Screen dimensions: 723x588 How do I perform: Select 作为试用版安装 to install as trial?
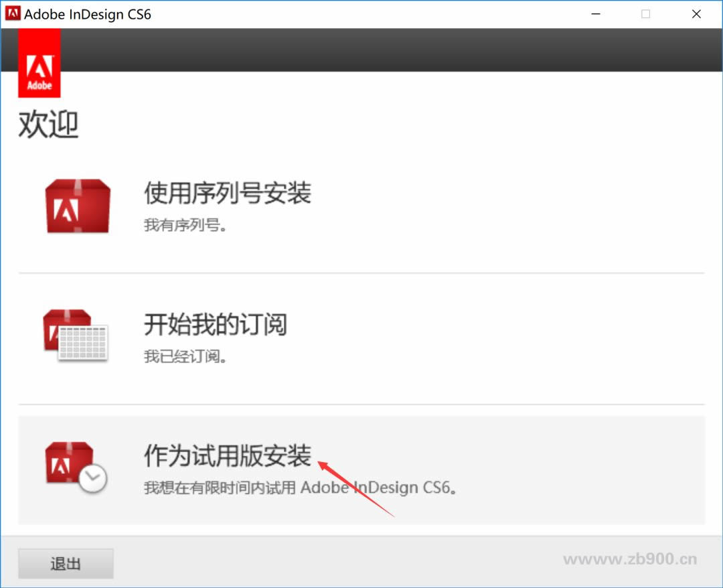(x=228, y=456)
